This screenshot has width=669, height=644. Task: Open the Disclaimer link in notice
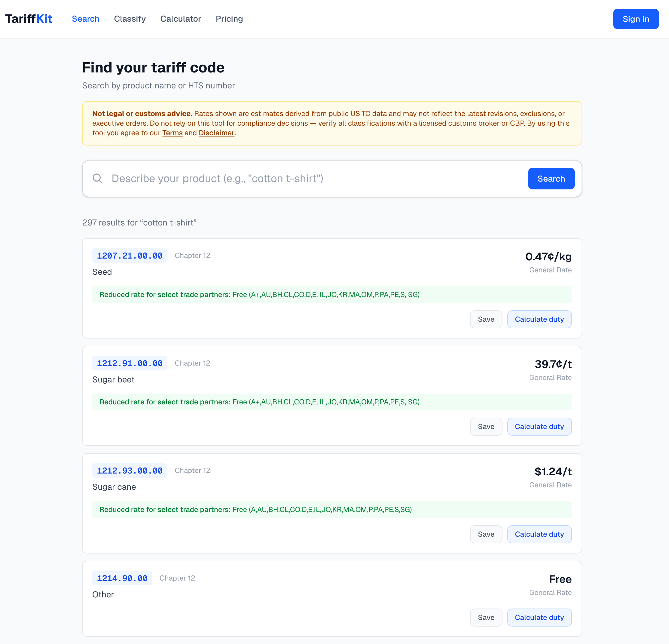pos(216,133)
